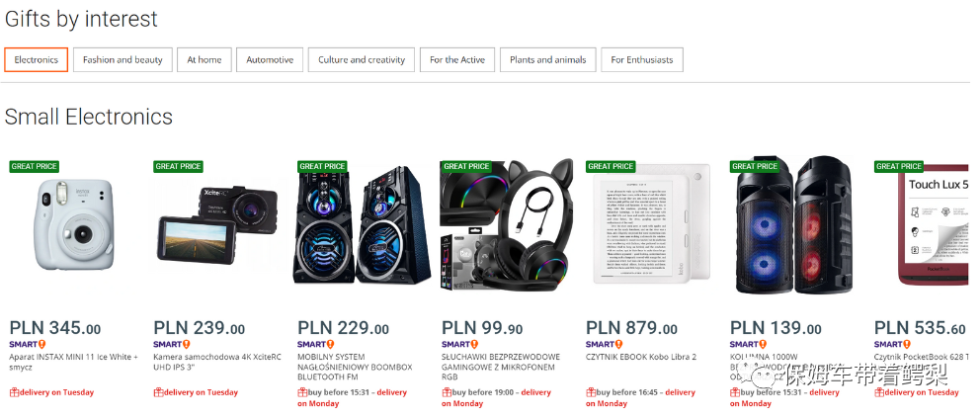
Task: Open CZYTNIK EBOOK Kobo Libra 2 link
Action: pyautogui.click(x=641, y=357)
